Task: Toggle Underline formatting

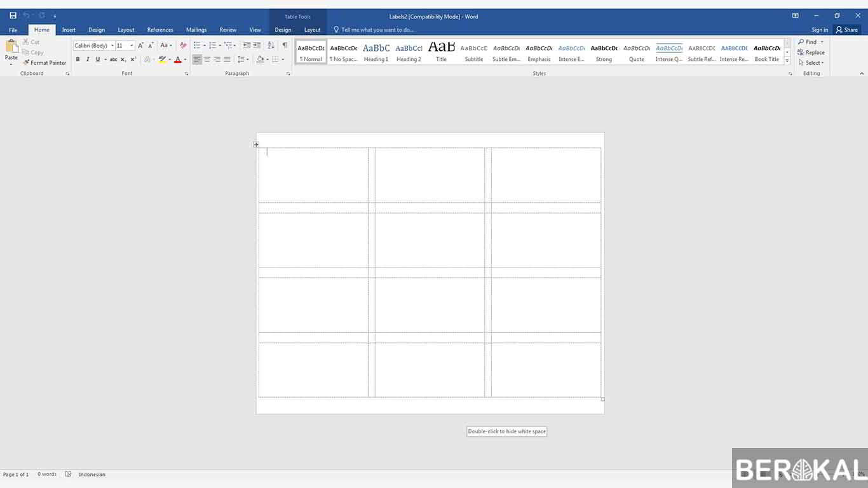Action: [x=97, y=60]
